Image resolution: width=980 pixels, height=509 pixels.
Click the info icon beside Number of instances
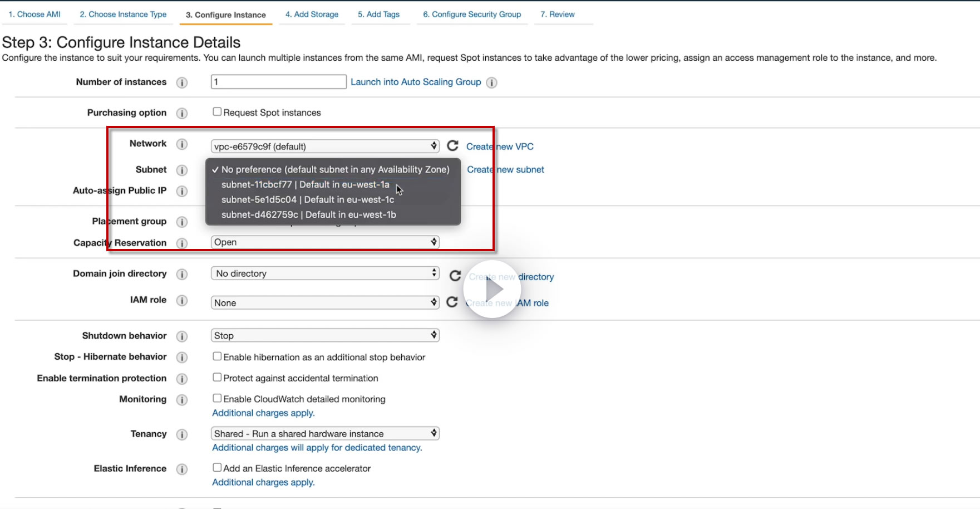coord(182,82)
